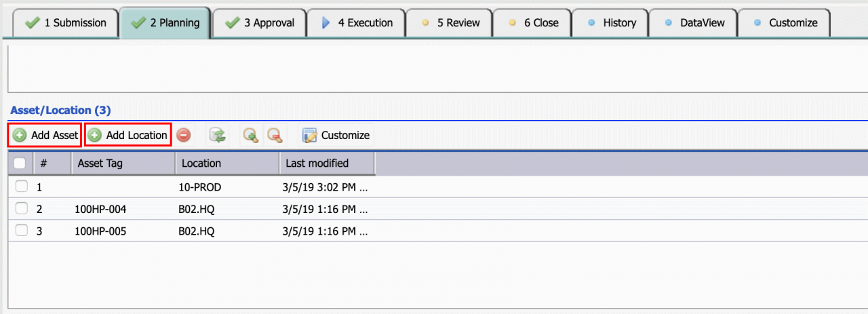Check the box for asset 100HP-005

[21, 231]
